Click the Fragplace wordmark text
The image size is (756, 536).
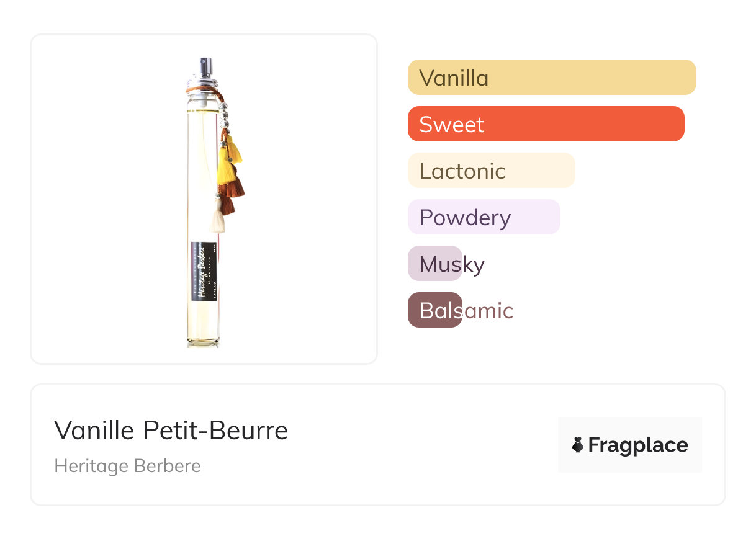pos(638,445)
